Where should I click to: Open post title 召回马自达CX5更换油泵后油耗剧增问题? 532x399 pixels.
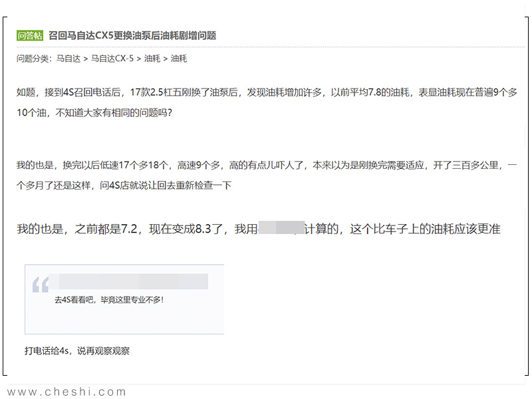point(132,35)
